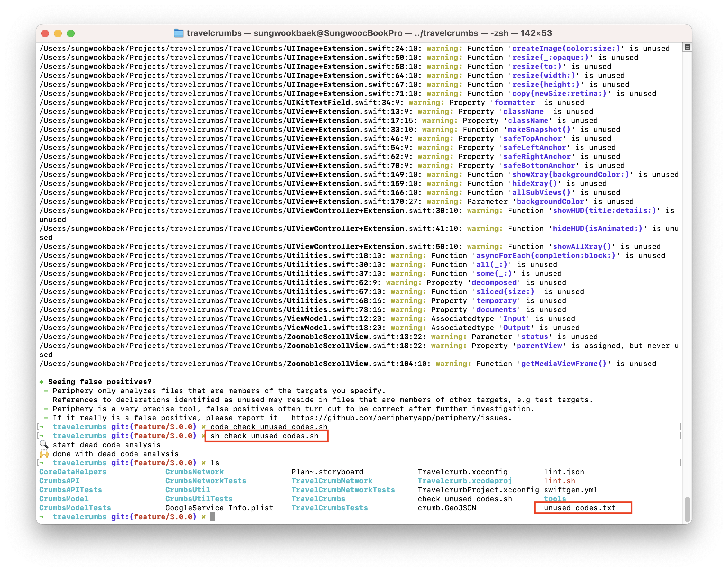Click the GoogleService-Info.plist file name
The image size is (728, 572).
[x=219, y=508]
